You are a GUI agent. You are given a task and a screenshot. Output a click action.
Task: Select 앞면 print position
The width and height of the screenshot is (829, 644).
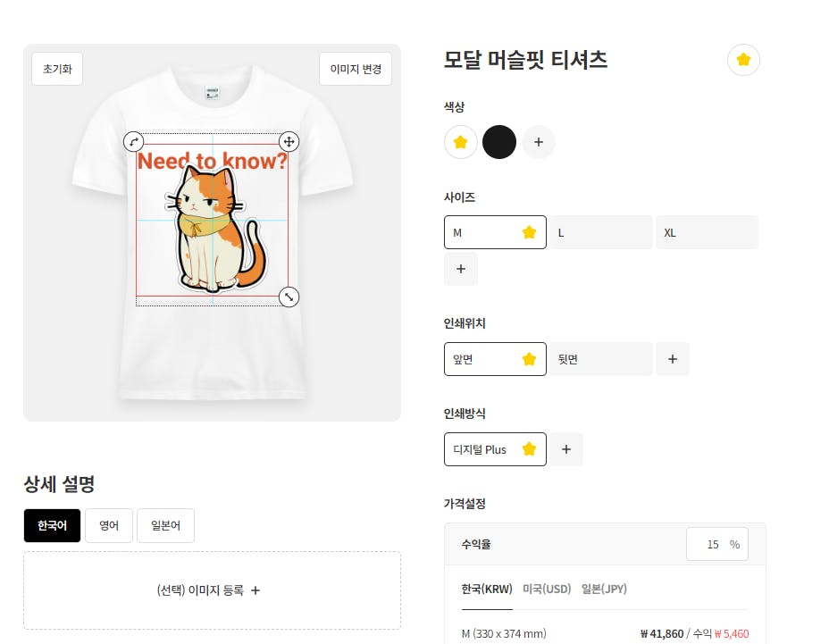(494, 359)
